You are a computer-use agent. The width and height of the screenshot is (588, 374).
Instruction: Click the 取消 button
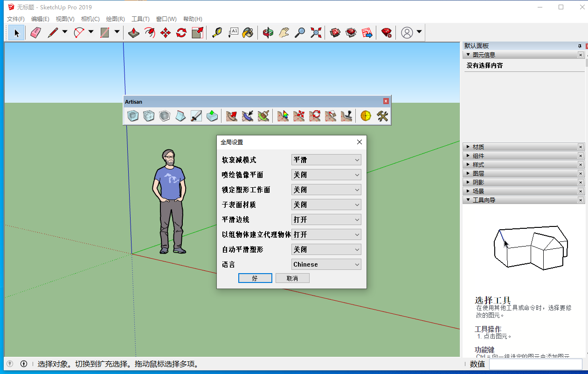point(292,278)
